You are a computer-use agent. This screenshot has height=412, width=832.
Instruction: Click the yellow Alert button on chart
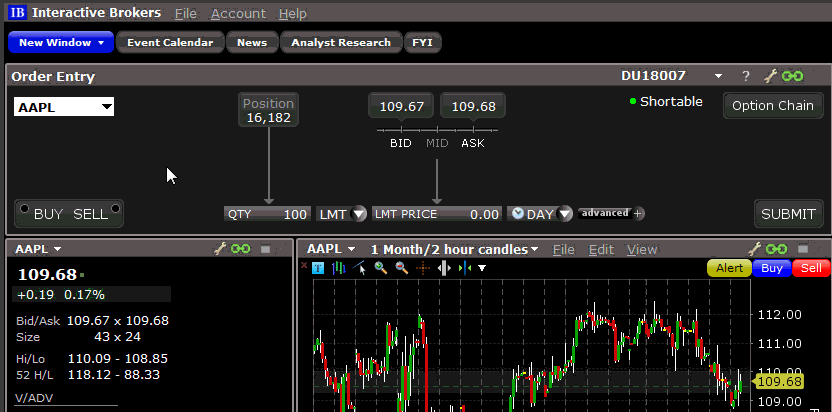(x=729, y=268)
